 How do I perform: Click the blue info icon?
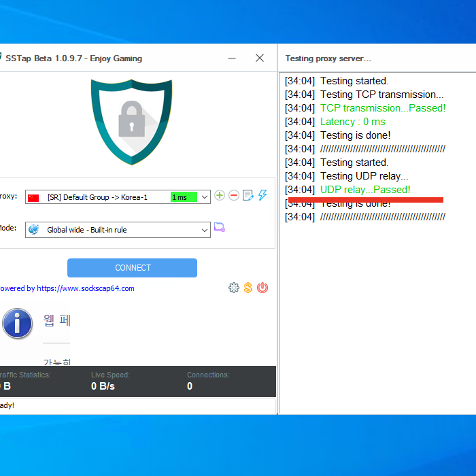17,323
